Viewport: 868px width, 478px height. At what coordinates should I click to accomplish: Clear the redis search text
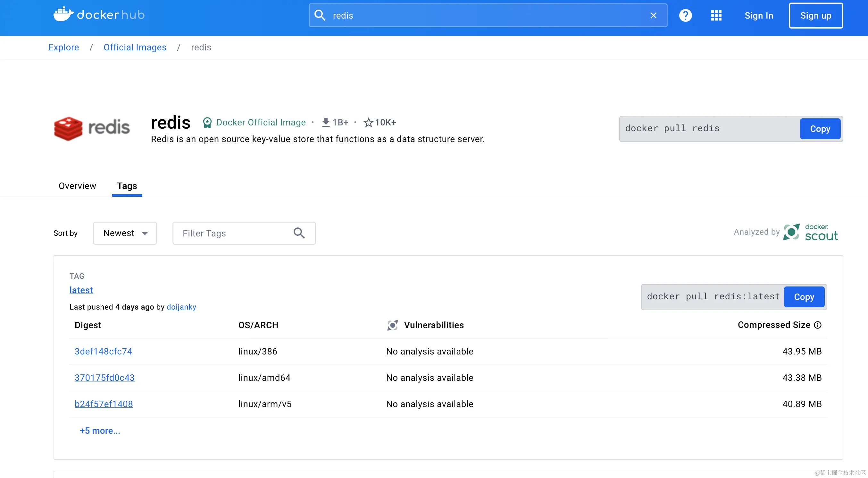653,15
